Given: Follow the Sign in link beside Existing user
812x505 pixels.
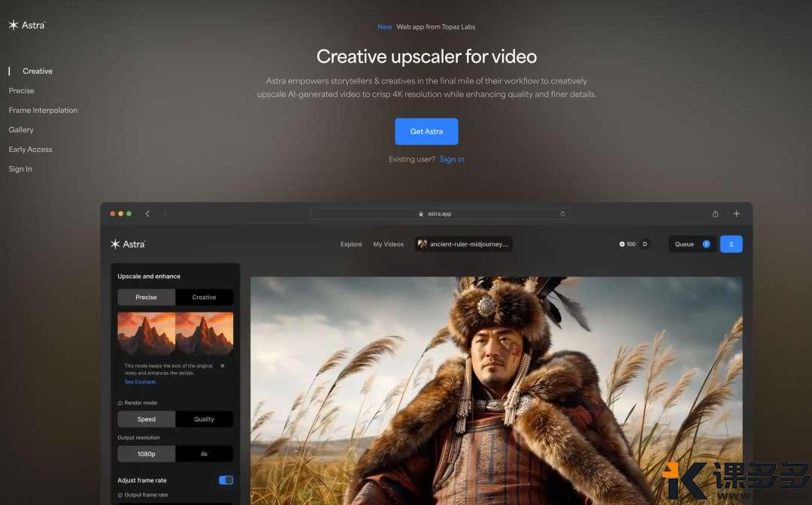Looking at the screenshot, I should [452, 159].
